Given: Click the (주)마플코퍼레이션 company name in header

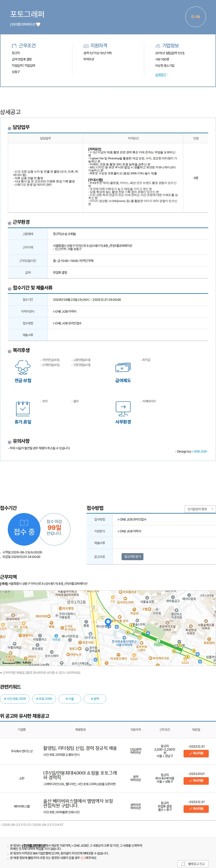Looking at the screenshot, I should 23,24.
